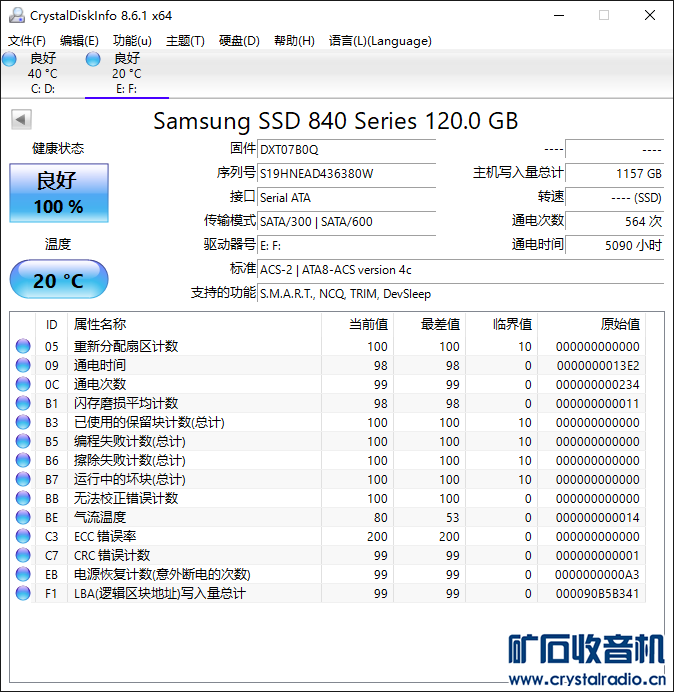Click the standard field ACS-2 | ATA8-ACS
The height and width of the screenshot is (692, 674).
pos(460,269)
